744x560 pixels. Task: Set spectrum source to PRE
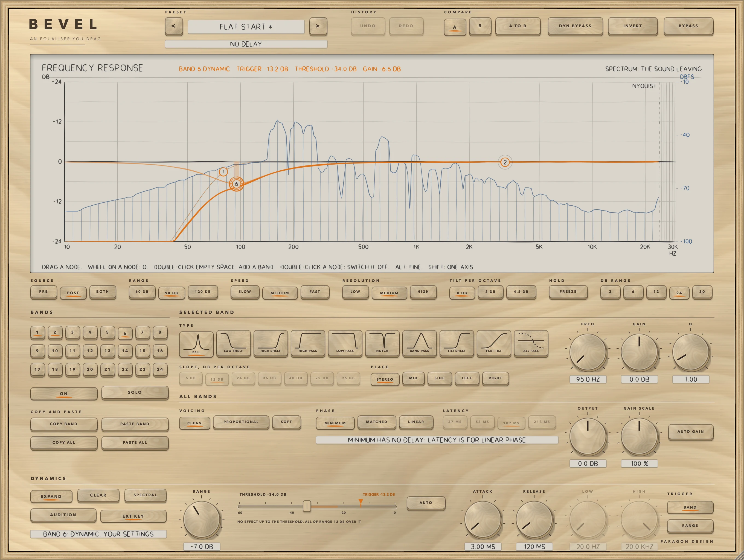(x=43, y=292)
